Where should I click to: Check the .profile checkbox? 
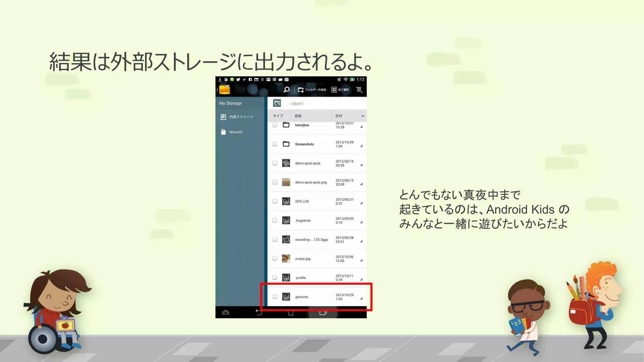click(x=275, y=277)
